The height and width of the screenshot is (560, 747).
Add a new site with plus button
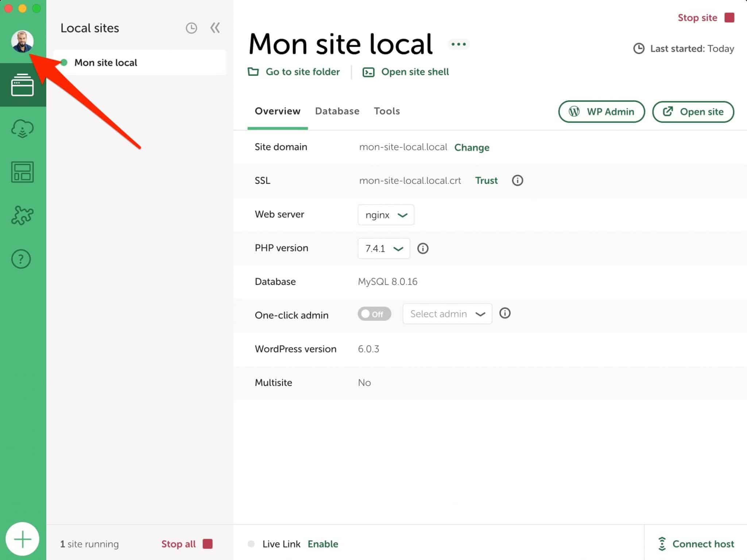point(23,539)
